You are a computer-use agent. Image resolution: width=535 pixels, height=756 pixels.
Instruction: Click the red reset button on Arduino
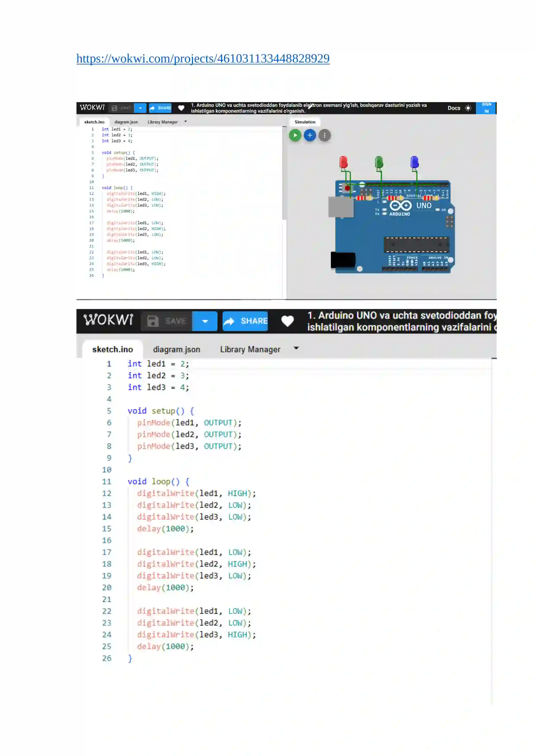[x=347, y=188]
